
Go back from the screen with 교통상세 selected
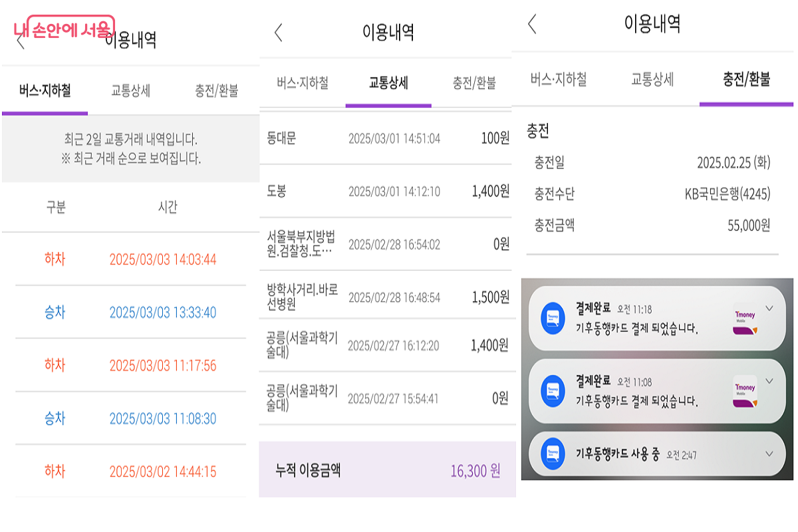[279, 33]
